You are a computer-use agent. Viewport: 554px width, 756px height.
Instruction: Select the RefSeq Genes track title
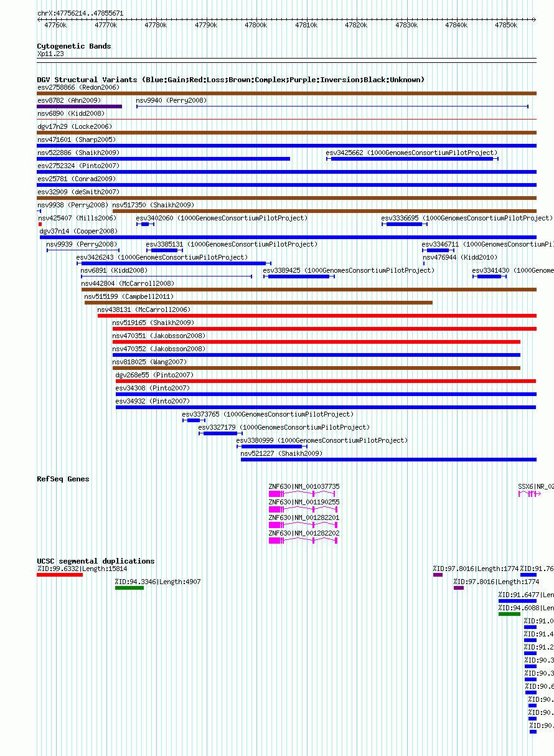click(63, 479)
